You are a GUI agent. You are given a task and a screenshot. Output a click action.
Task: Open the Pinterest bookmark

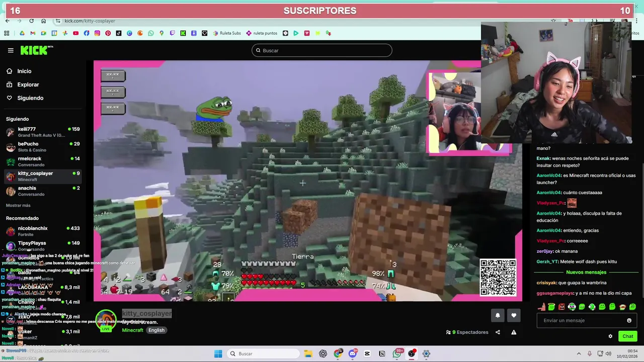pyautogui.click(x=108, y=33)
